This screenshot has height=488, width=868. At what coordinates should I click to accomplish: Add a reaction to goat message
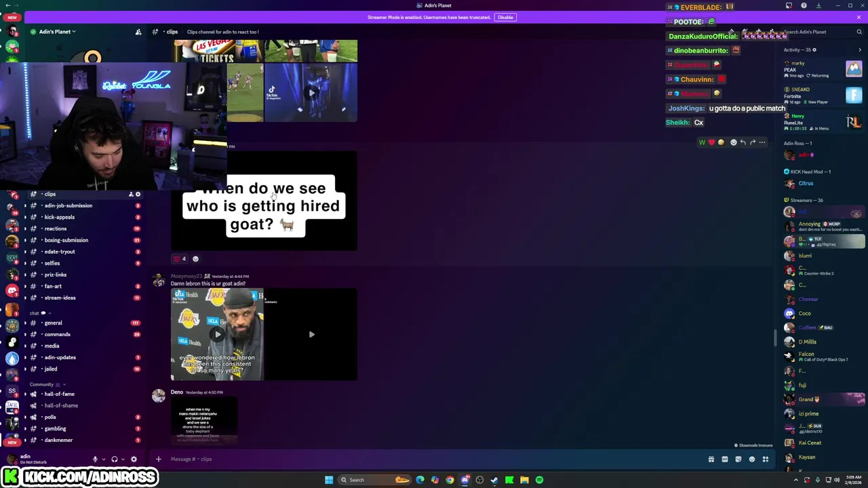pyautogui.click(x=195, y=259)
